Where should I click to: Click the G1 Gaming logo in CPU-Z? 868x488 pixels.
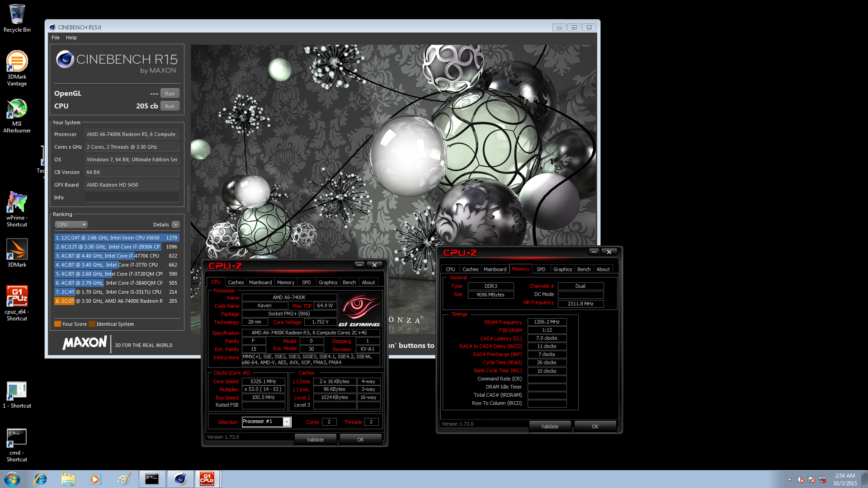click(360, 311)
